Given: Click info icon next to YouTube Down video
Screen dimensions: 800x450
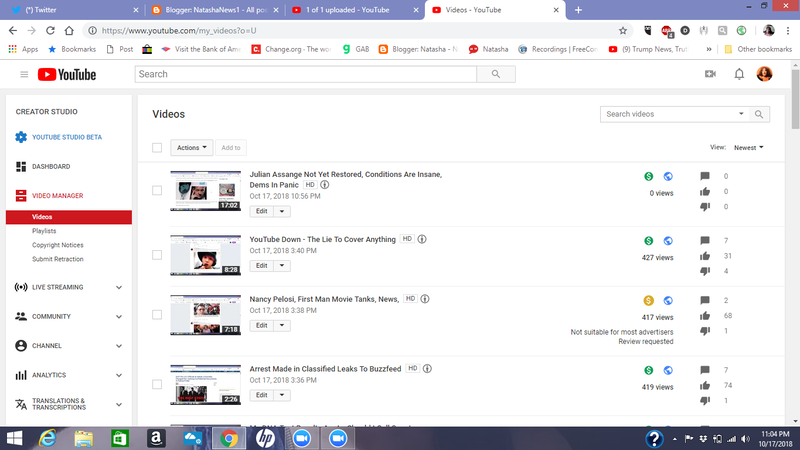Looking at the screenshot, I should [x=422, y=240].
